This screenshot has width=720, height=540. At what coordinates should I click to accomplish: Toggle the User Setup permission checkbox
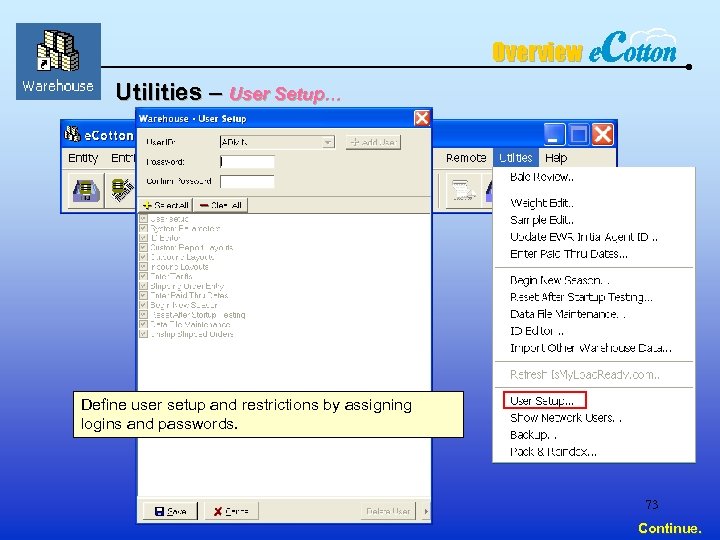tap(143, 219)
